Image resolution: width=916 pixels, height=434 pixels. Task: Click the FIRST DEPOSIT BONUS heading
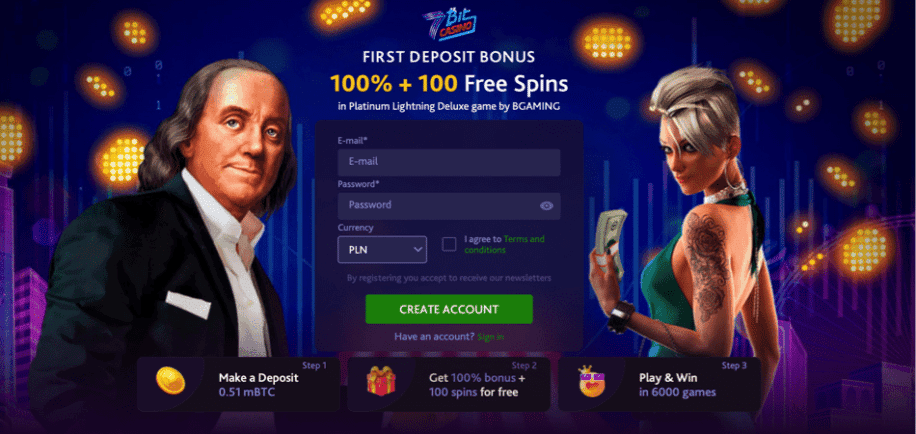coord(449,57)
